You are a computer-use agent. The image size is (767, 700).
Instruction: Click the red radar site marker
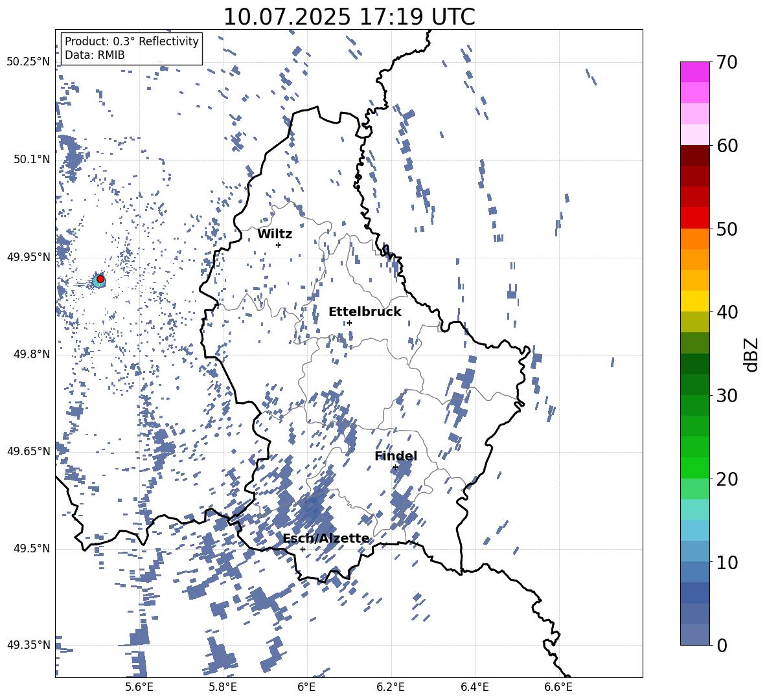[x=100, y=279]
